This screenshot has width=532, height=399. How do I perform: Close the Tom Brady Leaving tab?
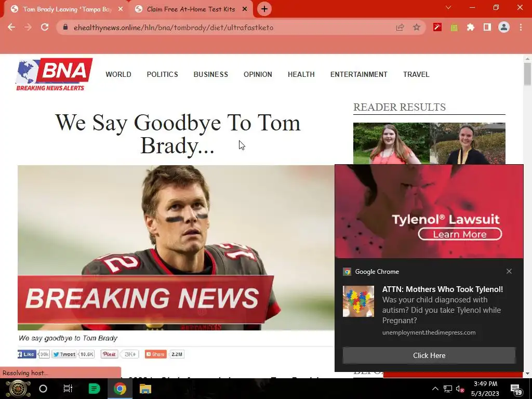click(x=121, y=9)
